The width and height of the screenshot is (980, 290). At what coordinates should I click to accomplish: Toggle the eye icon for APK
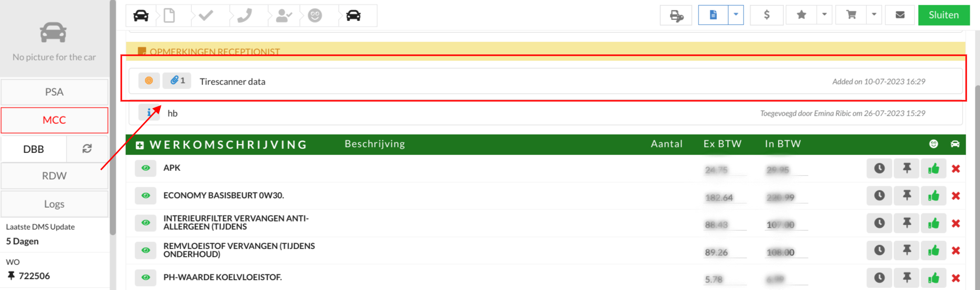[x=146, y=168]
